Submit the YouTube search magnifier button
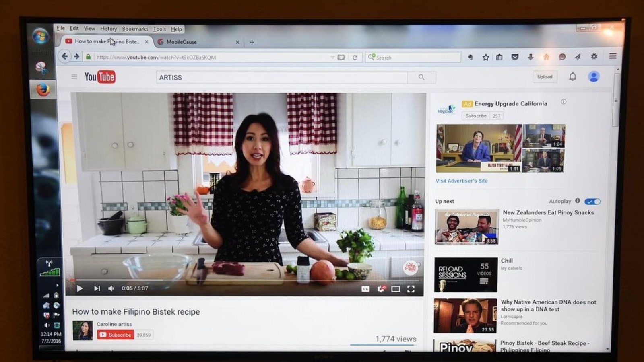 click(421, 77)
